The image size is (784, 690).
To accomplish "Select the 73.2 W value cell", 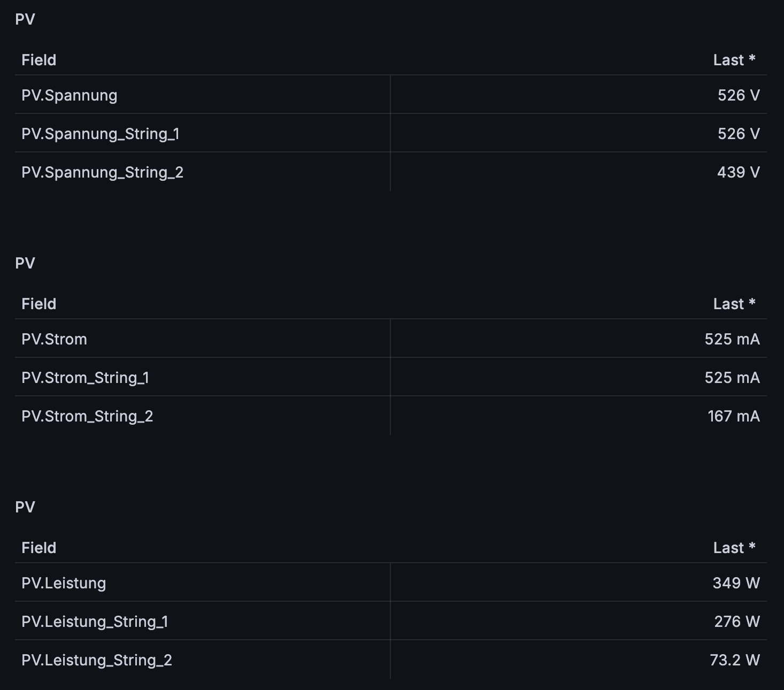I will [x=734, y=661].
